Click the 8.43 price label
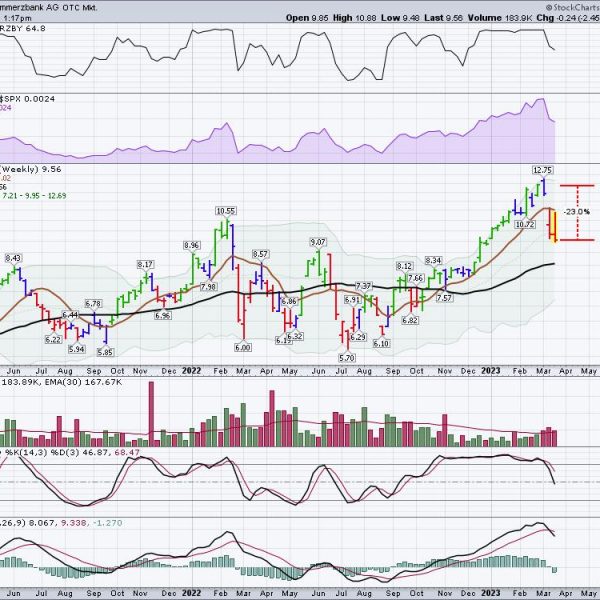This screenshot has width=600, height=600. point(13,258)
